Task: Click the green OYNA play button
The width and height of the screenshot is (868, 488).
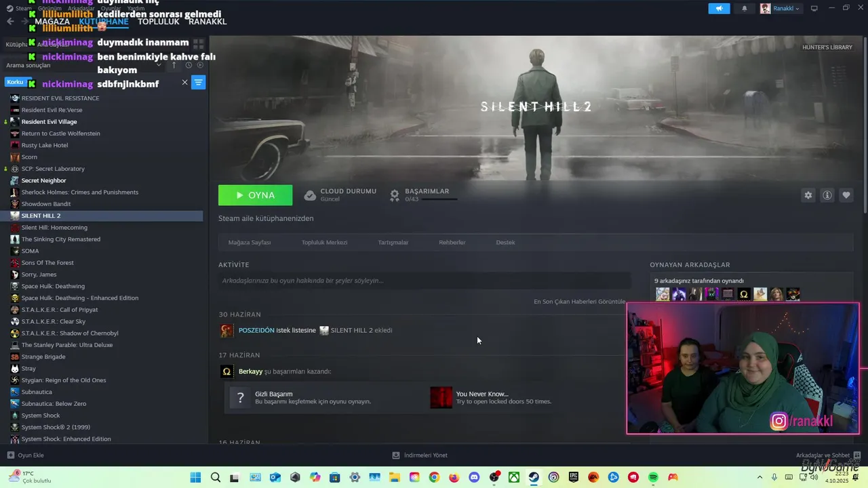Action: coord(256,195)
